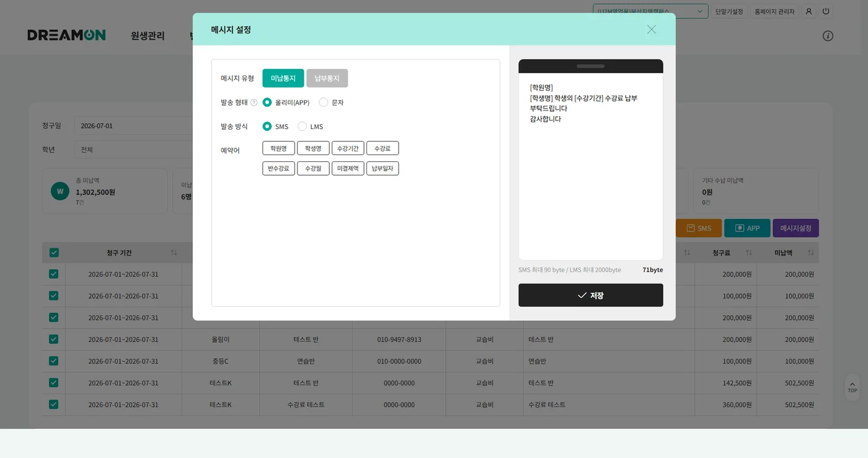Viewport: 868px width, 458px height.
Task: Insert the 학원명 reserved word
Action: pyautogui.click(x=278, y=148)
